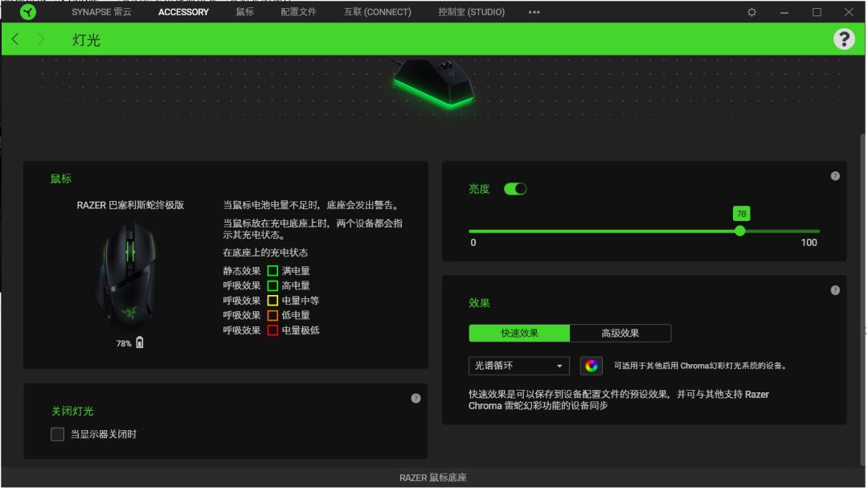Click the 关闭灯光 heading

point(72,411)
